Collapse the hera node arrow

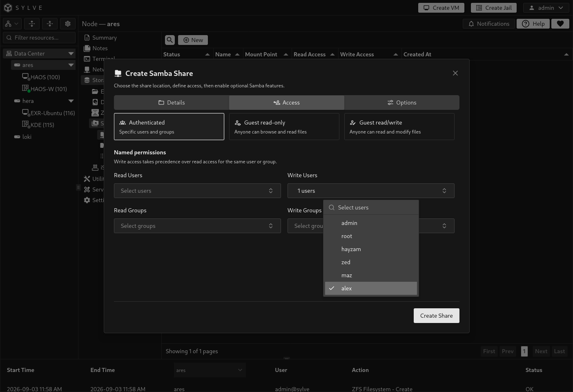pos(71,101)
